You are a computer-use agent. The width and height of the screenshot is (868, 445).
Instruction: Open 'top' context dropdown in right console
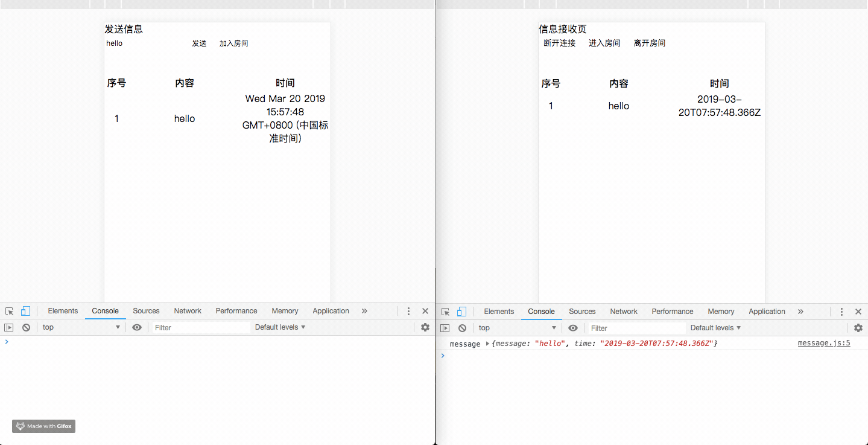tap(518, 328)
